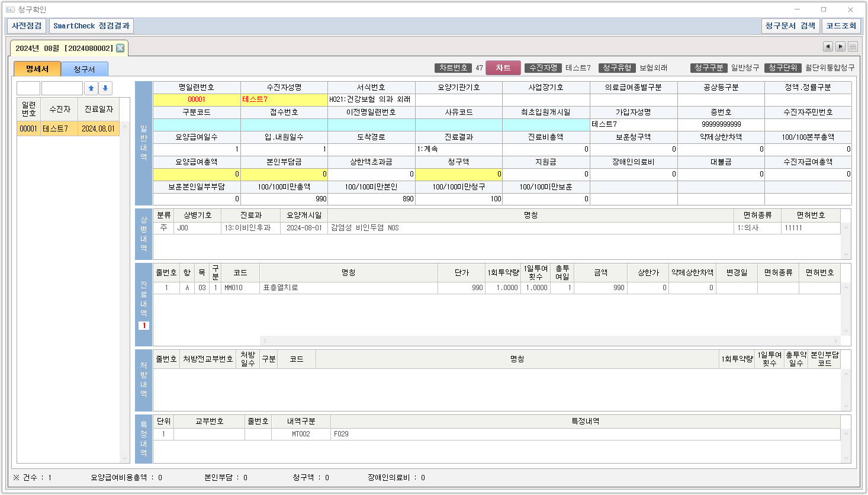Open the 코드조회 lookup
Viewport: 868px width, 495px height.
tap(841, 25)
